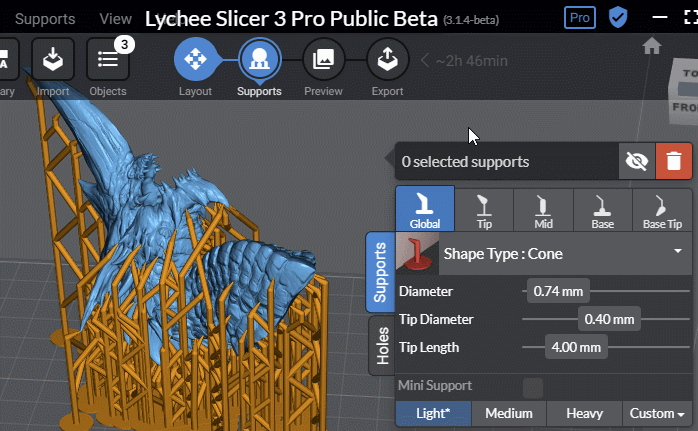Open the View menu

click(115, 19)
